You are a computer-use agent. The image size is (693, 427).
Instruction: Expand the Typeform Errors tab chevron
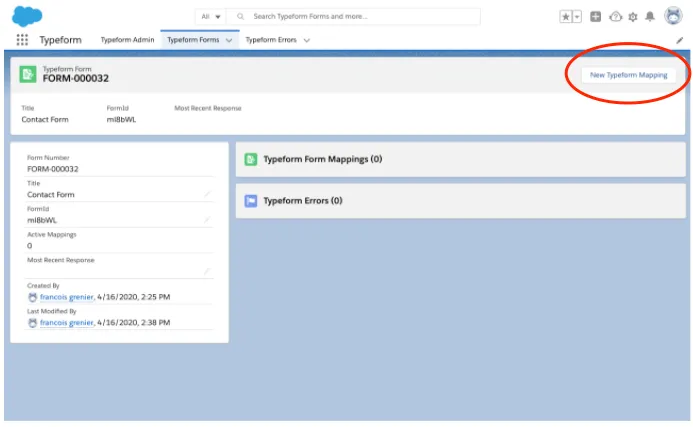point(307,40)
